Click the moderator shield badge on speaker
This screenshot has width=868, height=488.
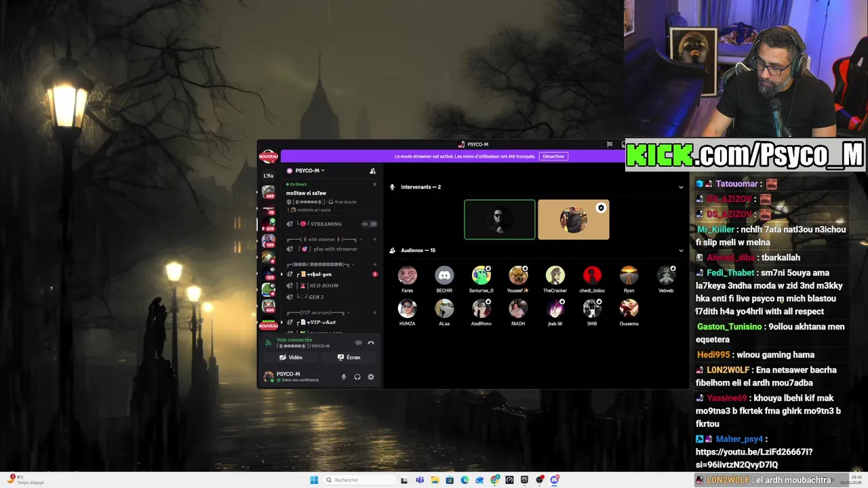click(601, 208)
